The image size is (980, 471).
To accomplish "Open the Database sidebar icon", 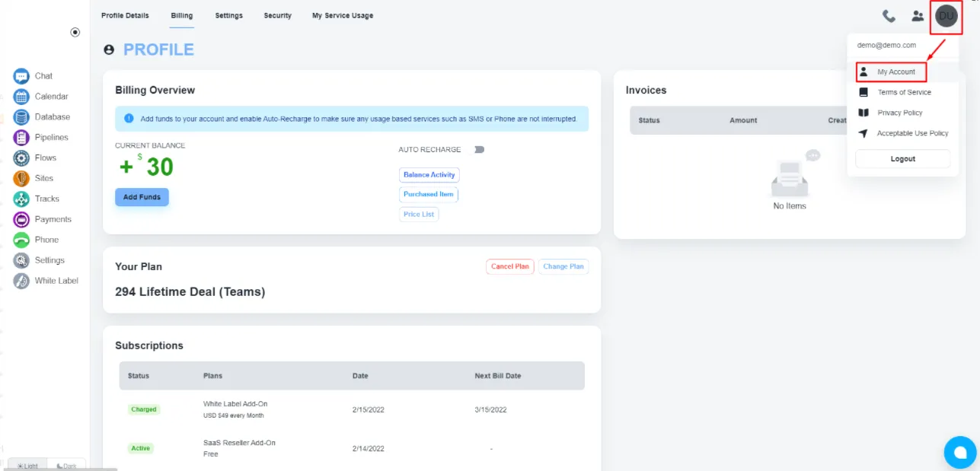I will [x=21, y=117].
